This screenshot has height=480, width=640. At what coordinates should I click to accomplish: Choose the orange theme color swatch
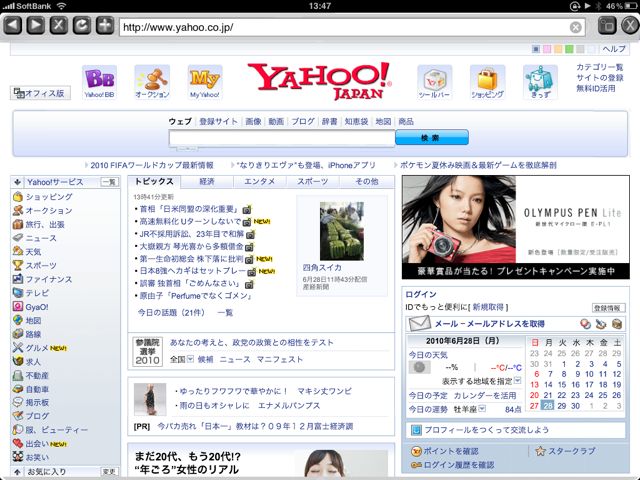pos(558,49)
